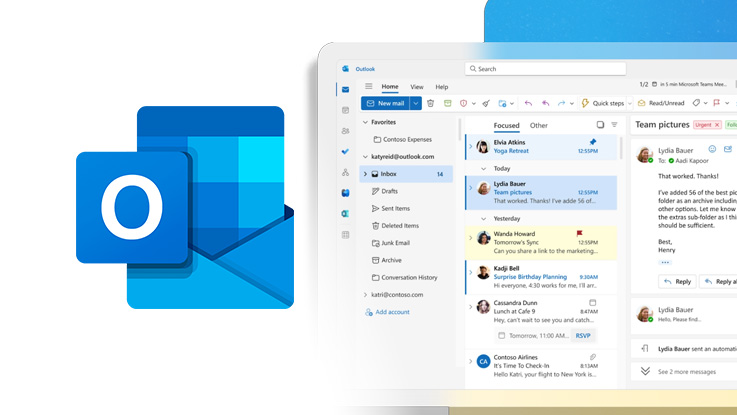Open the Home ribbon tab
The width and height of the screenshot is (737, 415).
point(390,86)
